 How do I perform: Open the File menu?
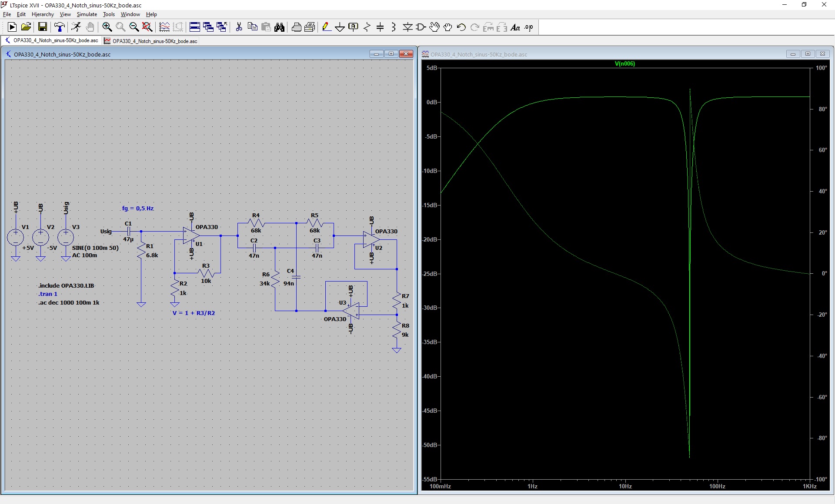(x=7, y=14)
